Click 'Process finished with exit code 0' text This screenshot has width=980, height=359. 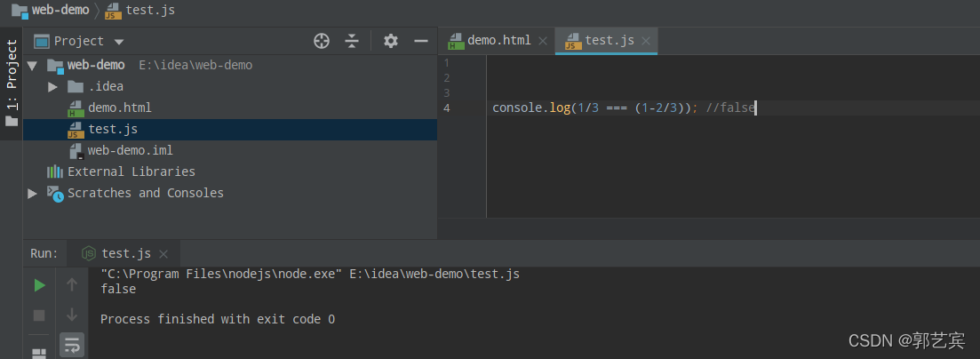[218, 319]
